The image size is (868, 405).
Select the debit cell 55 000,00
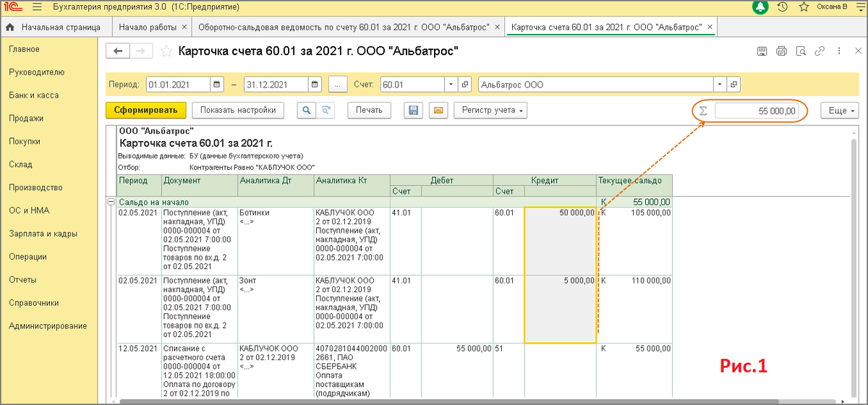pos(457,370)
